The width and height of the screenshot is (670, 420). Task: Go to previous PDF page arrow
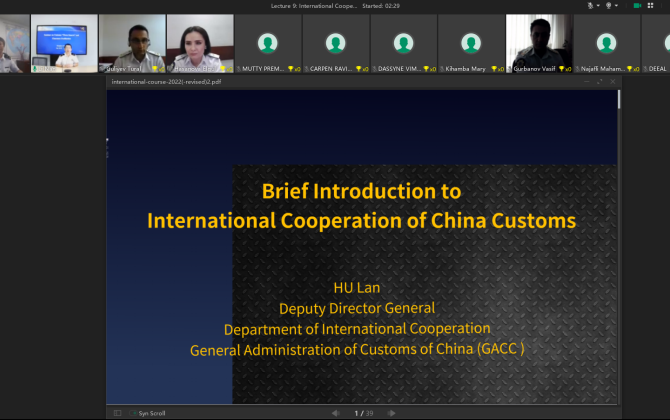(x=335, y=412)
